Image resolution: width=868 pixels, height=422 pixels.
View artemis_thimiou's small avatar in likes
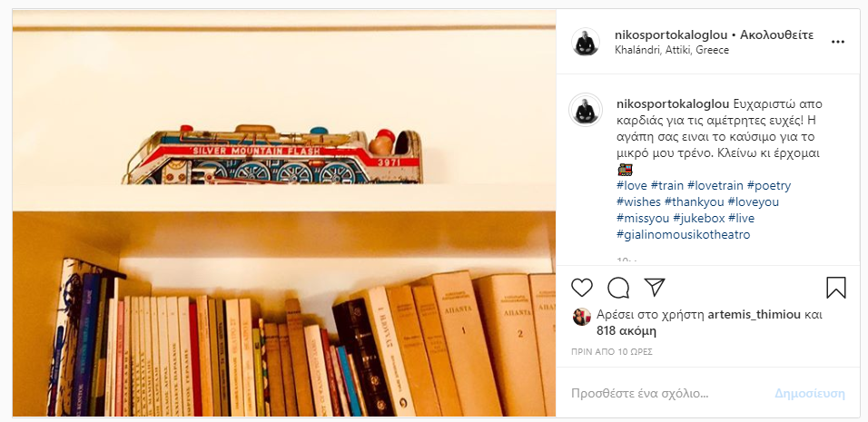(x=581, y=317)
